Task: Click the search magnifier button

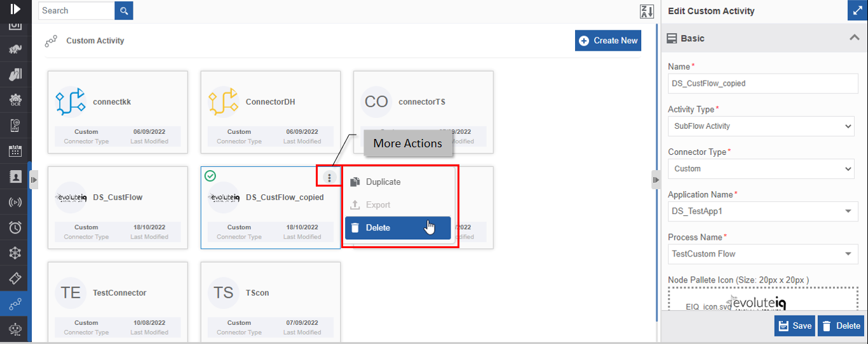Action: (124, 10)
